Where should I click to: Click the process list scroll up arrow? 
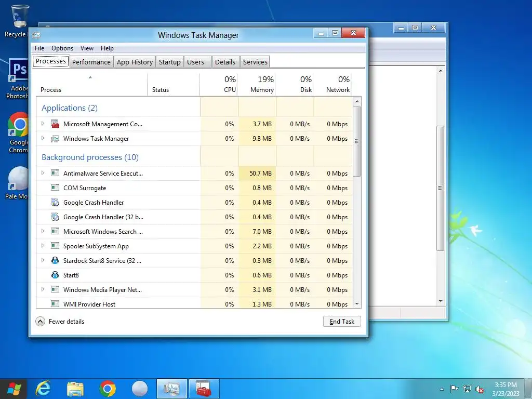point(356,101)
